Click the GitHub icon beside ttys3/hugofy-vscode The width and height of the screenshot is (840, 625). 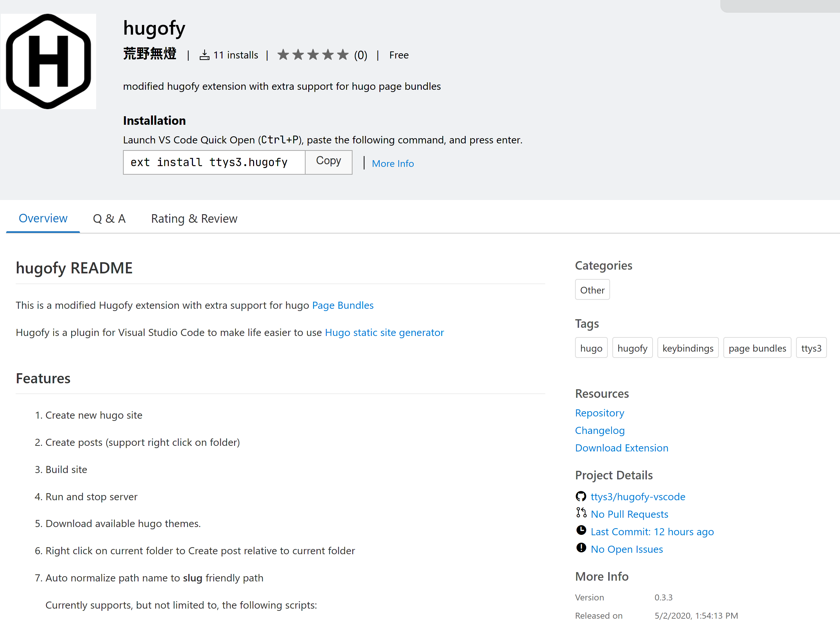581,496
